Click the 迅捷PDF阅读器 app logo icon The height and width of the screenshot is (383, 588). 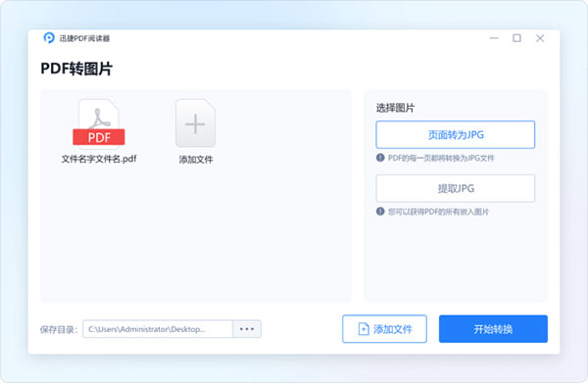49,38
